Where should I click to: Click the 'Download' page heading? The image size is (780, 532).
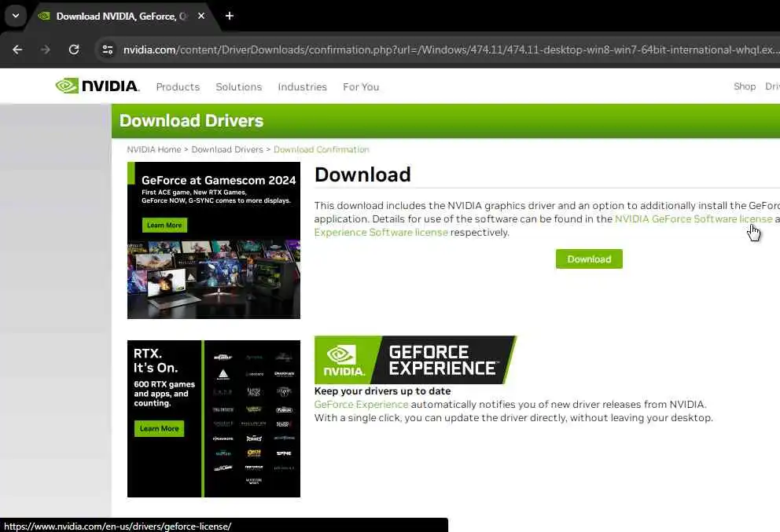(362, 174)
